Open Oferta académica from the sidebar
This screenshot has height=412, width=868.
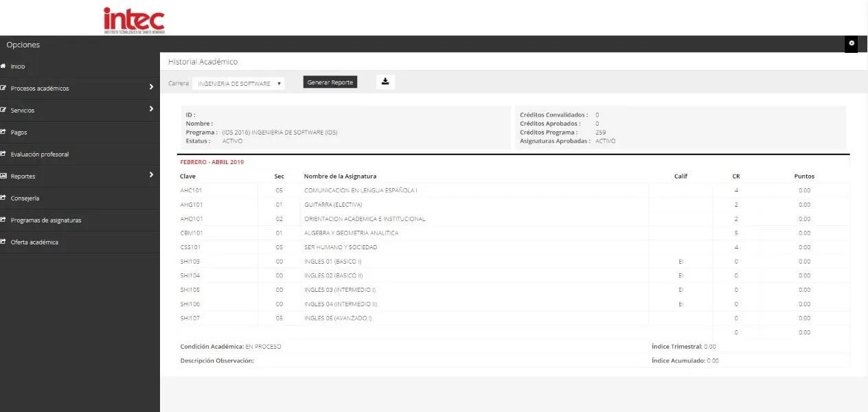coord(33,242)
